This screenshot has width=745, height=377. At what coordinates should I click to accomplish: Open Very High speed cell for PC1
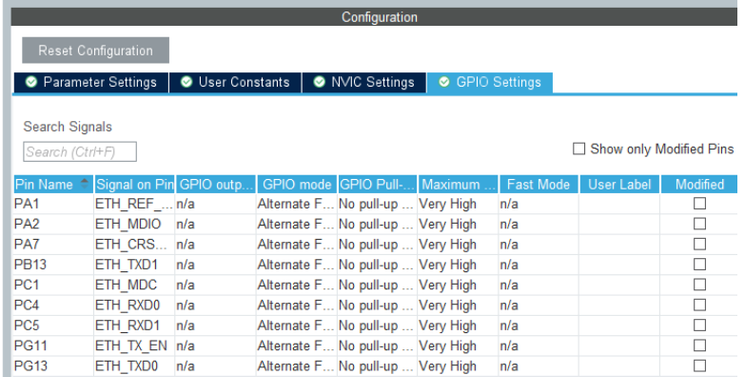[x=458, y=285]
